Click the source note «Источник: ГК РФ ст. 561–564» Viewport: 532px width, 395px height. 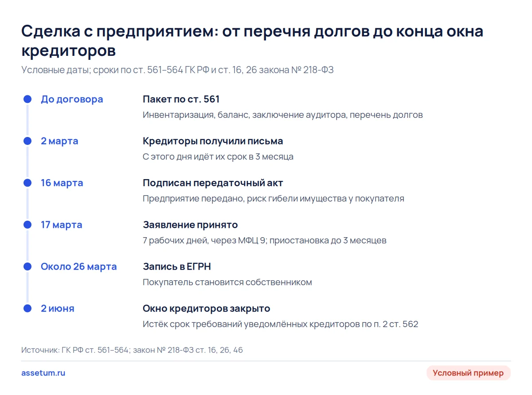click(x=132, y=350)
